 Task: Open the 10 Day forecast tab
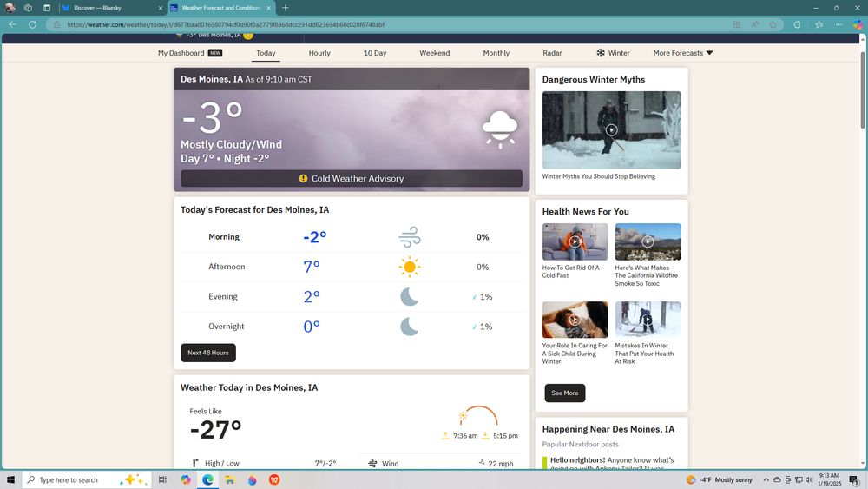(x=375, y=53)
